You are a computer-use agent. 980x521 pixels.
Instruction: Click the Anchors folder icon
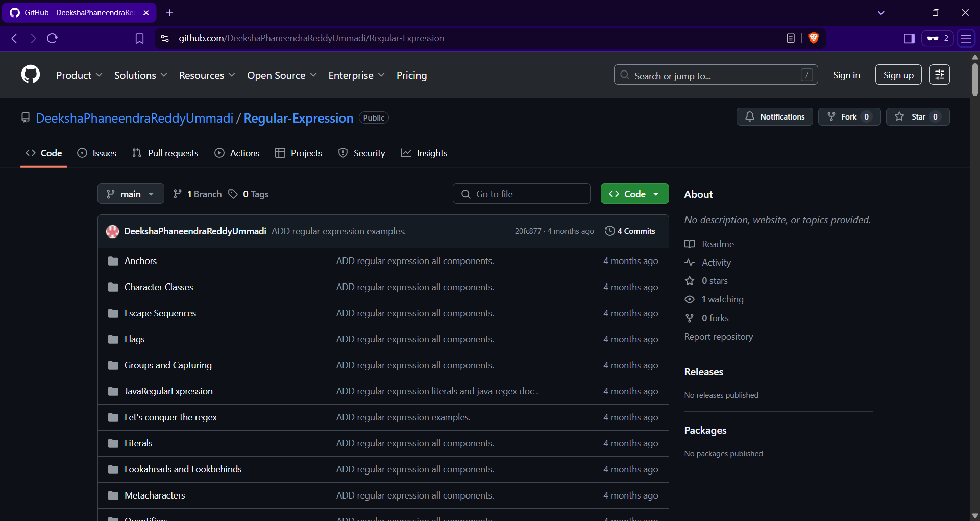pos(113,261)
